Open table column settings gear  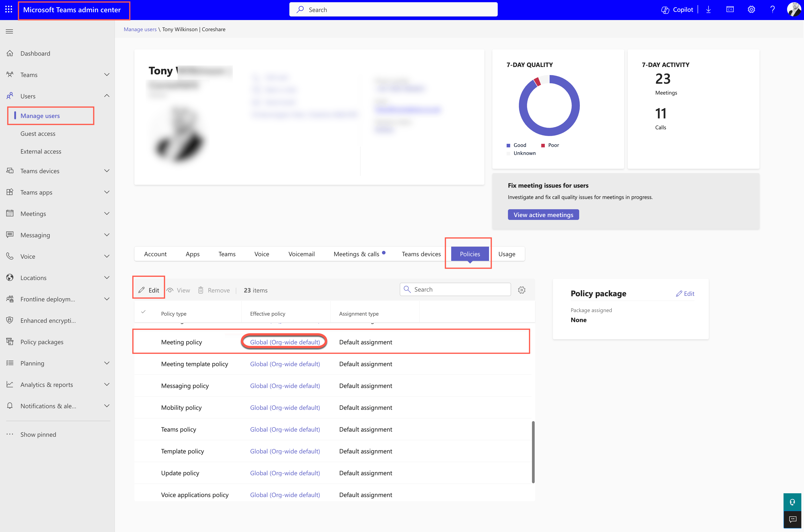(x=522, y=290)
